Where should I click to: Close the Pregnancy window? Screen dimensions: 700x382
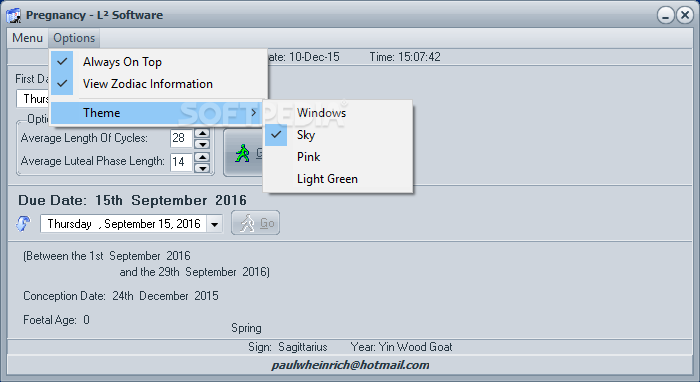(x=684, y=15)
